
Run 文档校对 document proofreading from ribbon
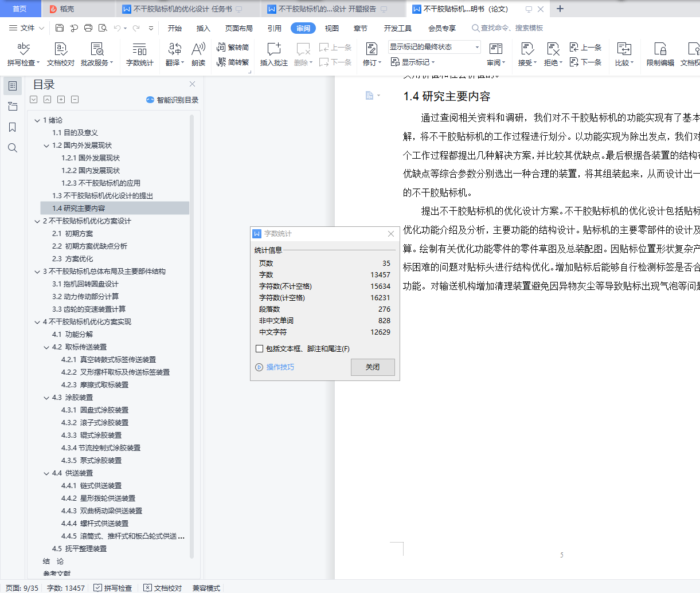[x=61, y=54]
